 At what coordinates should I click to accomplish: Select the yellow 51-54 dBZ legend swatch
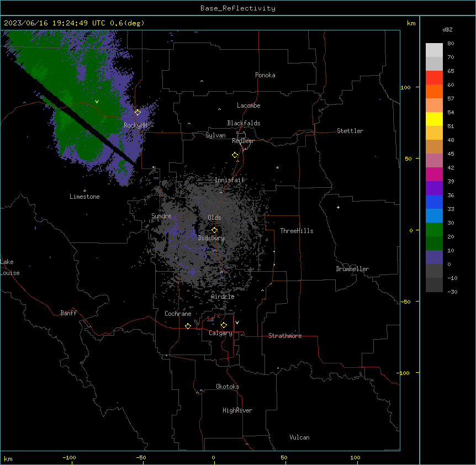pyautogui.click(x=434, y=119)
